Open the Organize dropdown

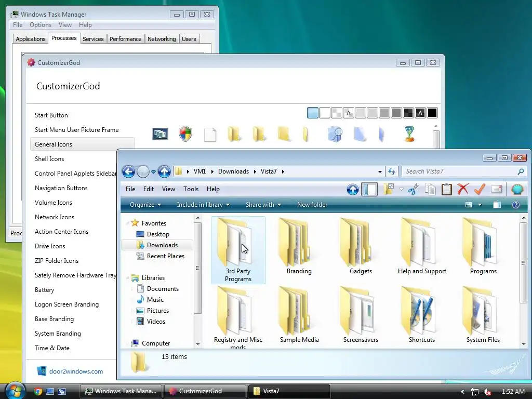[145, 205]
